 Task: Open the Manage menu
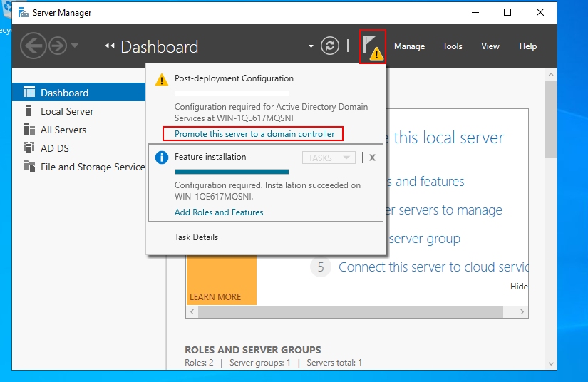(409, 46)
